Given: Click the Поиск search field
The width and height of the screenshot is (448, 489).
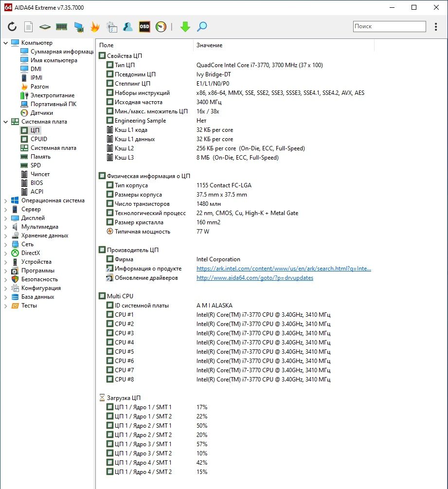Looking at the screenshot, I should tap(390, 26).
